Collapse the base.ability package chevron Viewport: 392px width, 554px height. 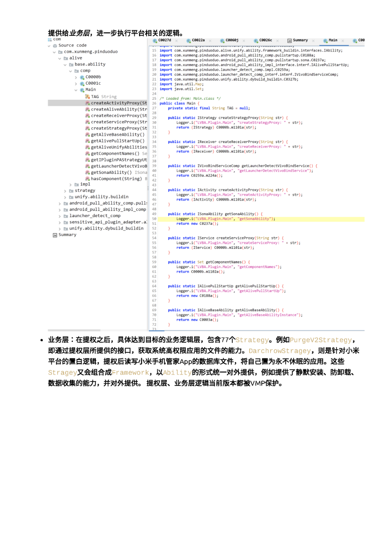click(65, 65)
